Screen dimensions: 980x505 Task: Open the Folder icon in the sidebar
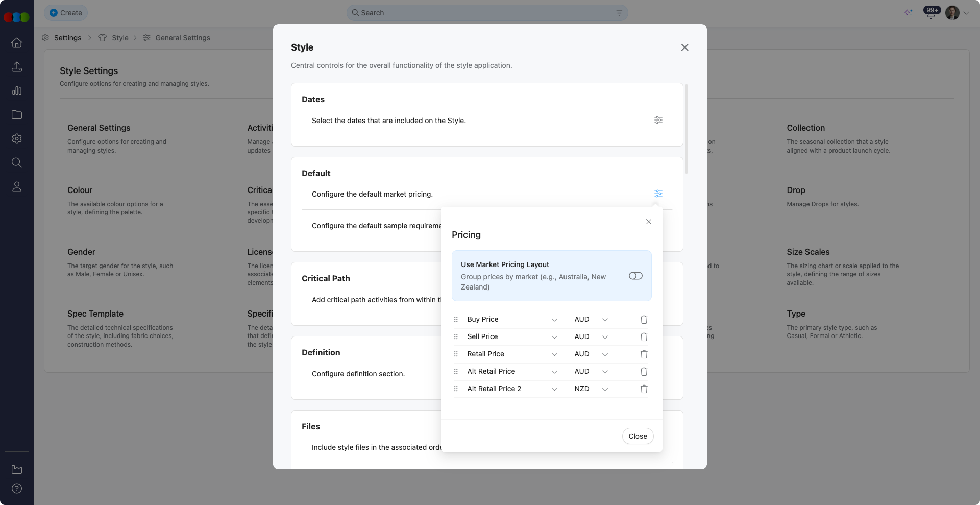pyautogui.click(x=17, y=115)
